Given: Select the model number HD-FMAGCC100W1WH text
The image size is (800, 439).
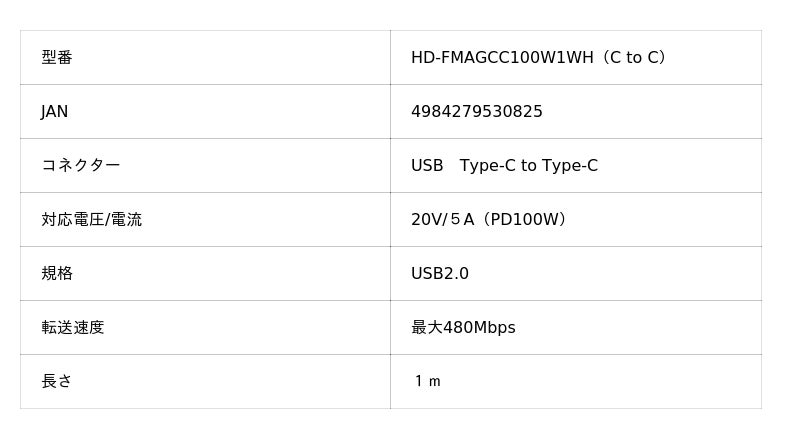Looking at the screenshot, I should 502,57.
